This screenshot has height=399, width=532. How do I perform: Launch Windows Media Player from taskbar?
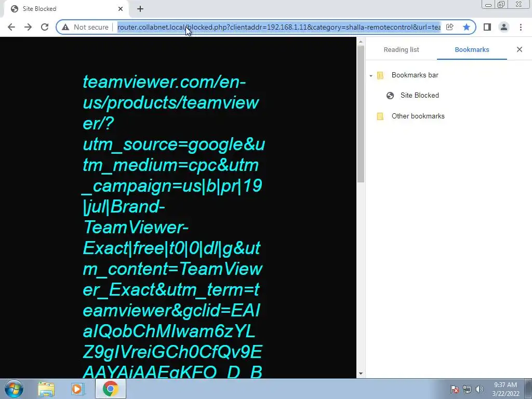tap(78, 389)
